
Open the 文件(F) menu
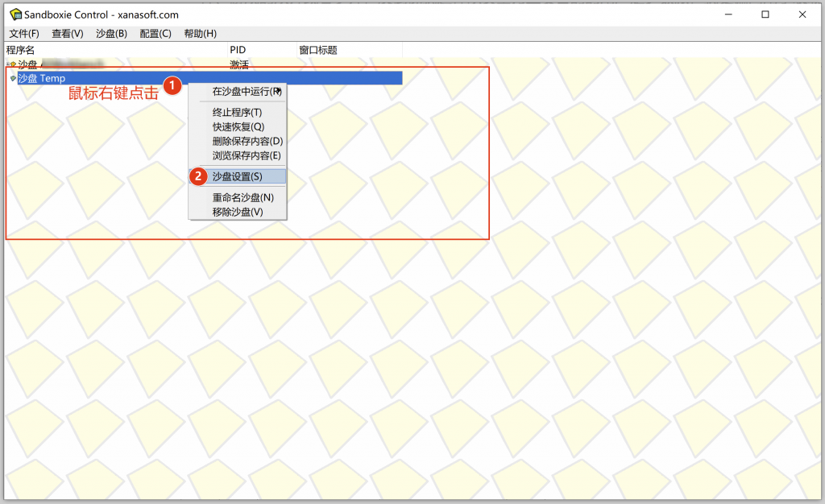click(x=24, y=34)
